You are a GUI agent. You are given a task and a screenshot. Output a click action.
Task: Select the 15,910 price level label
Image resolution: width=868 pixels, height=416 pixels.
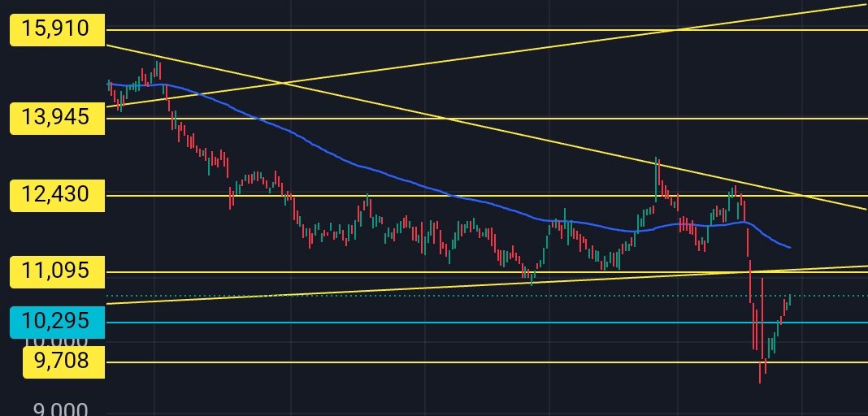[58, 29]
